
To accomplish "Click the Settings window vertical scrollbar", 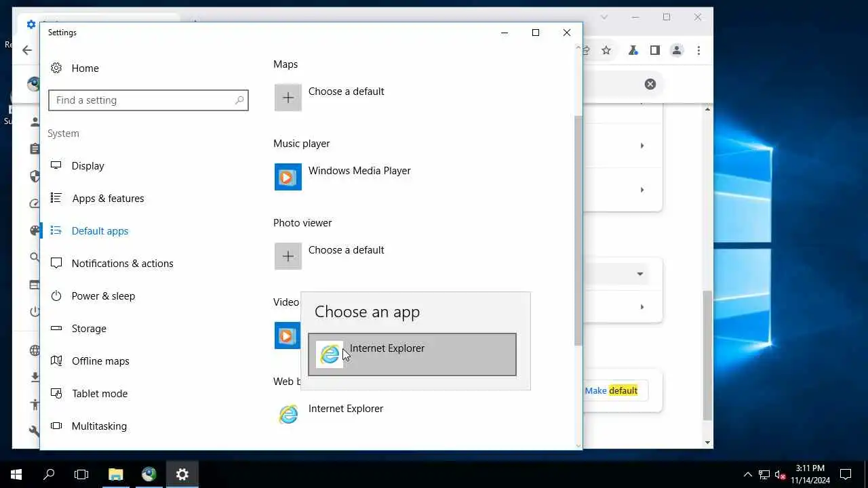I will point(578,230).
